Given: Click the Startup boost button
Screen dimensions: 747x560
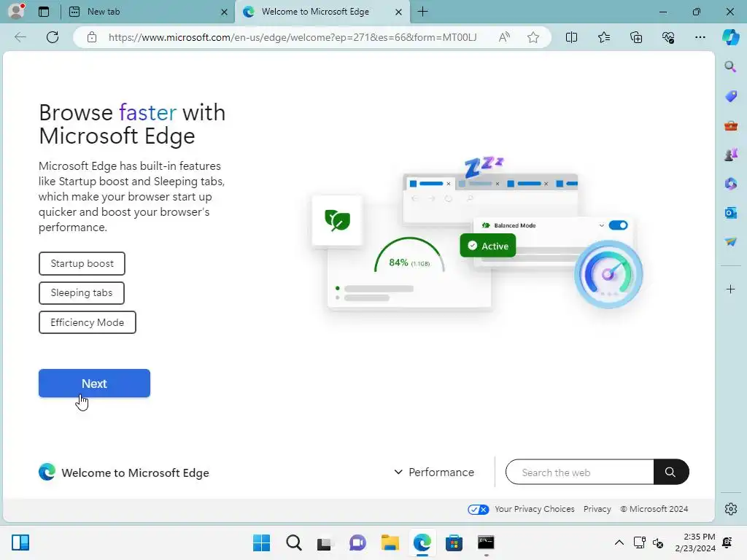Looking at the screenshot, I should [82, 263].
